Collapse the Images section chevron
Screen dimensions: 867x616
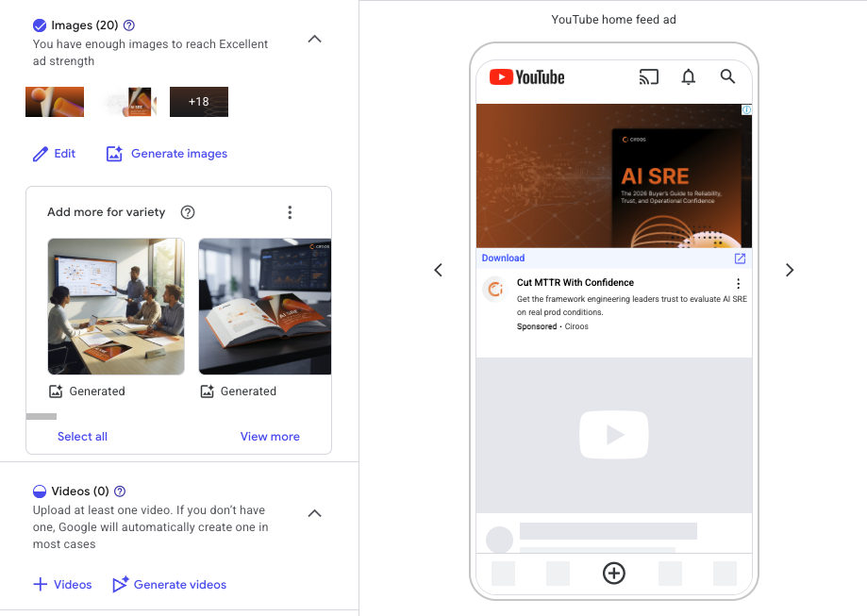(314, 39)
